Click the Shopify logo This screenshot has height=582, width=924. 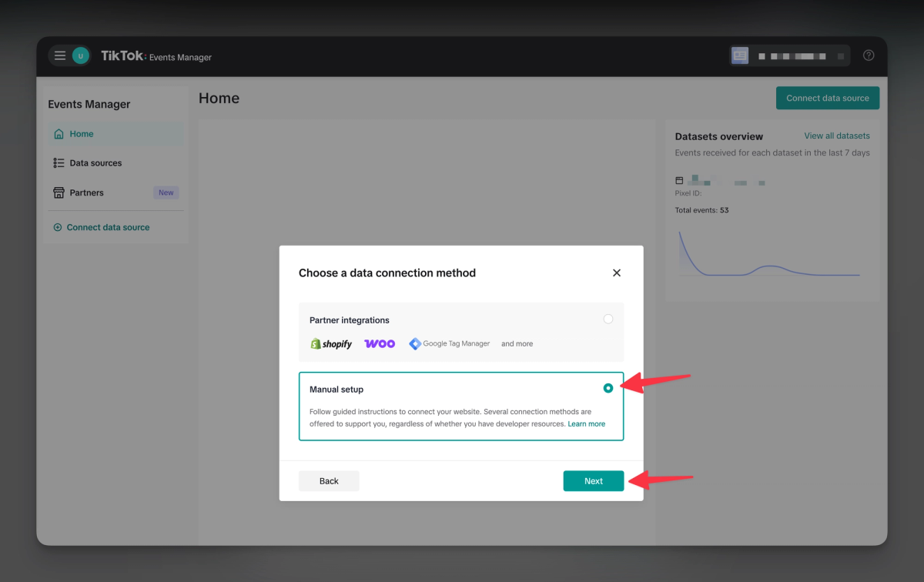pos(331,344)
